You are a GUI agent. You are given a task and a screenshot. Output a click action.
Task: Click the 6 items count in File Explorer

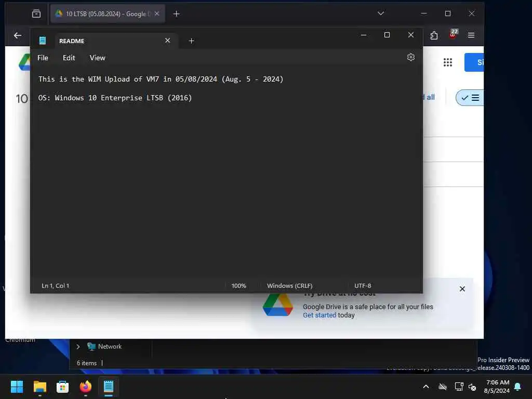tap(87, 363)
